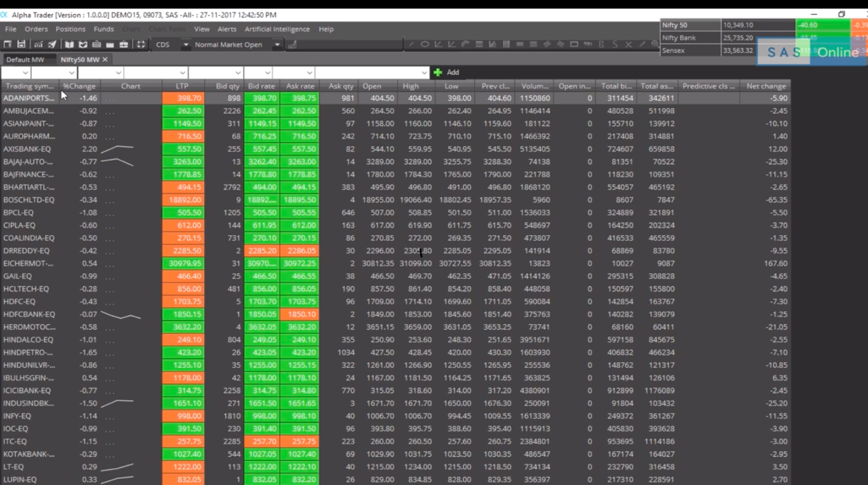Click the Predictive cls column header
Viewport: 868px width, 485px height.
[x=709, y=86]
